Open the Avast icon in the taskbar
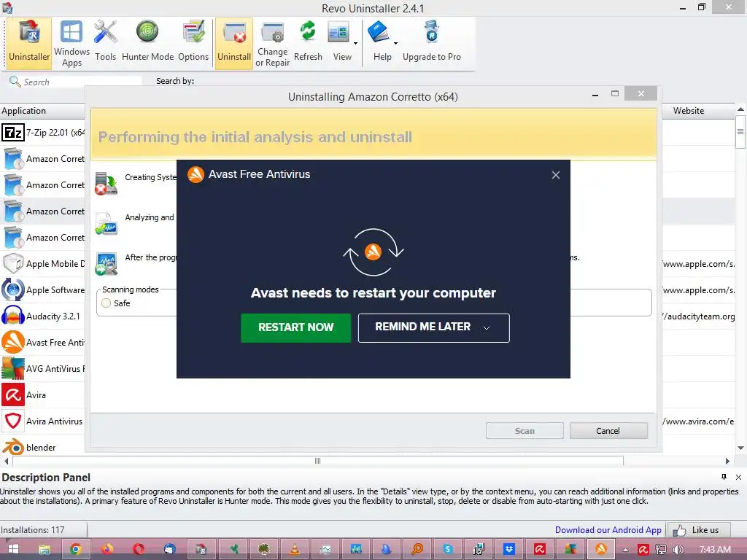 pos(601,549)
